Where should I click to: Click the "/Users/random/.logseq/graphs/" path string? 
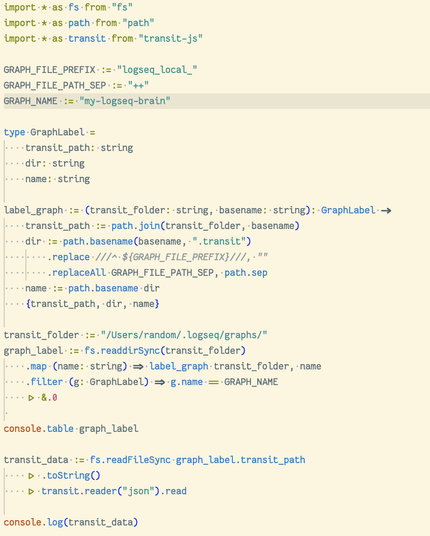coord(184,335)
